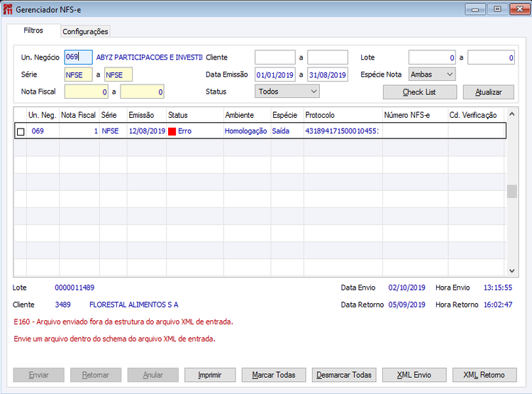Viewport: 532px width, 394px height.
Task: Click the first Série field NFSE
Action: (x=78, y=75)
